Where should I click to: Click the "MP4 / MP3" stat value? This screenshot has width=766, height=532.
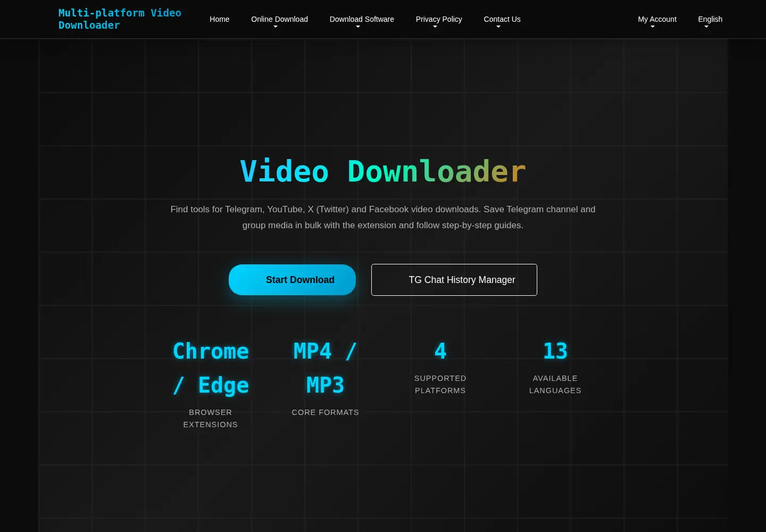pyautogui.click(x=326, y=368)
